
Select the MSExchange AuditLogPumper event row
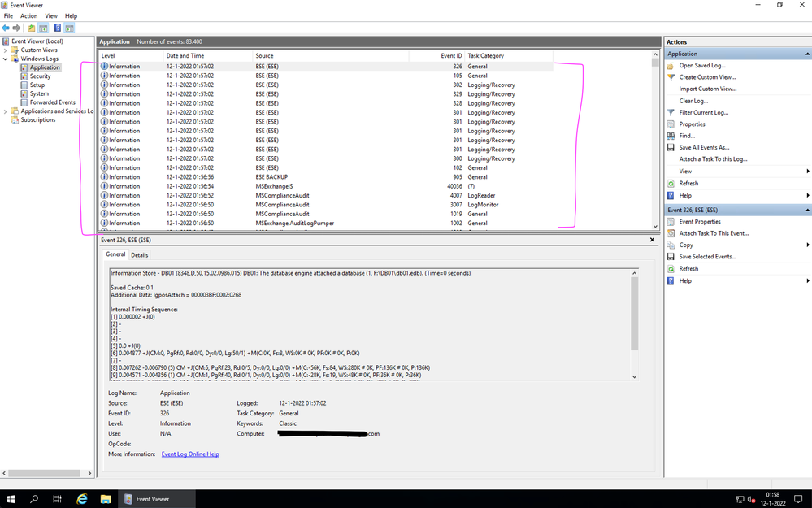tap(326, 224)
